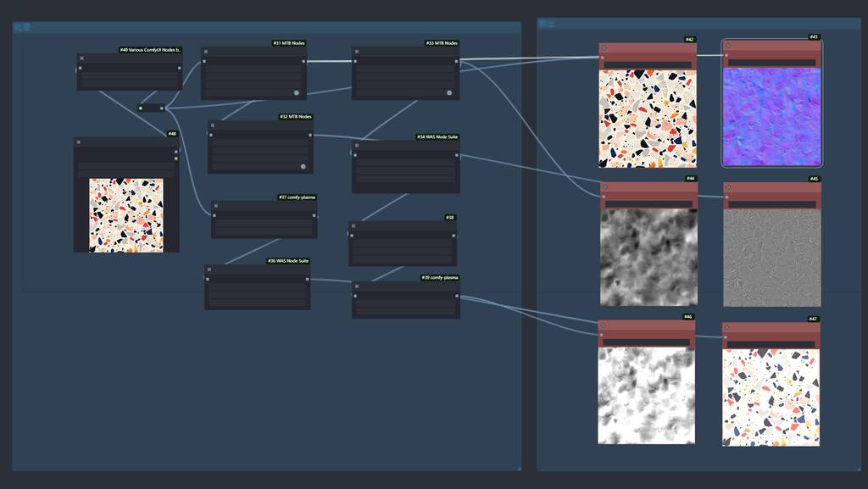Toggle the round switch in node #32 MTB Nodes
This screenshot has height=489, width=868.
[x=303, y=166]
